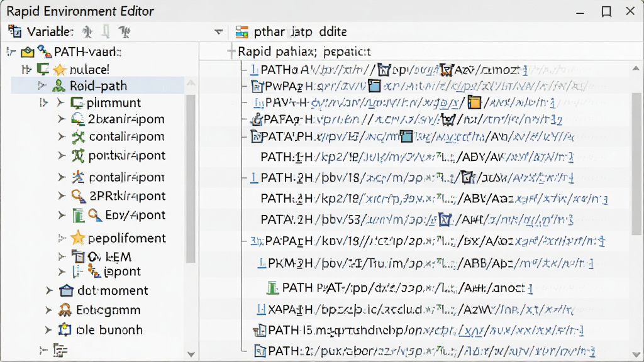Click the monitor icon beside "plimmunt"
The height and width of the screenshot is (362, 644).
[x=77, y=102]
